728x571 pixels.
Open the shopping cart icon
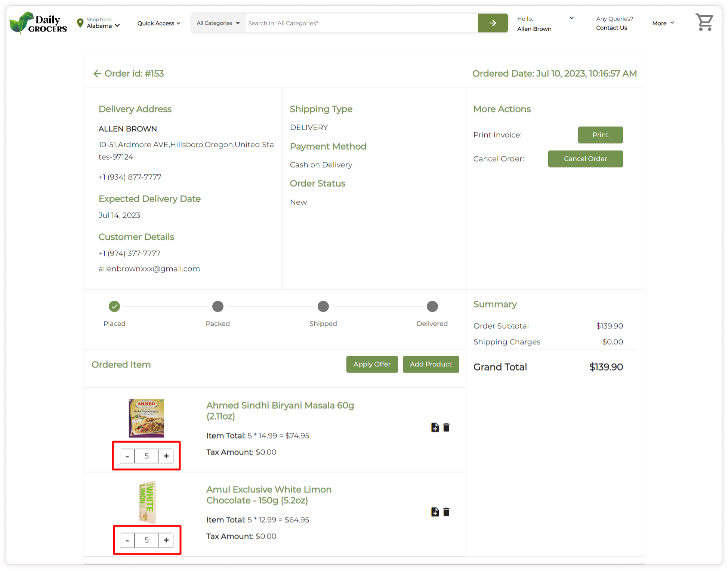click(x=704, y=22)
